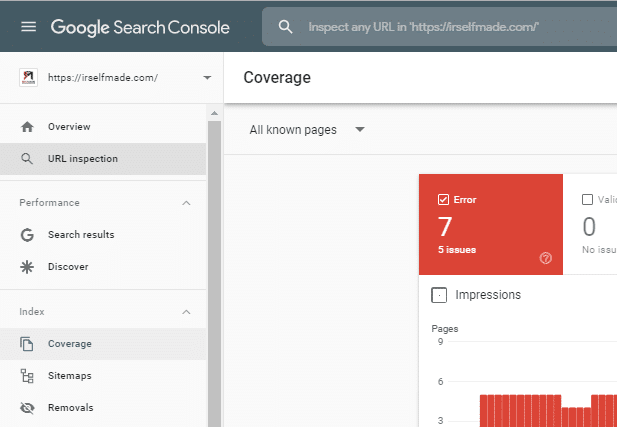
Task: Open the All known pages dropdown
Action: (307, 130)
